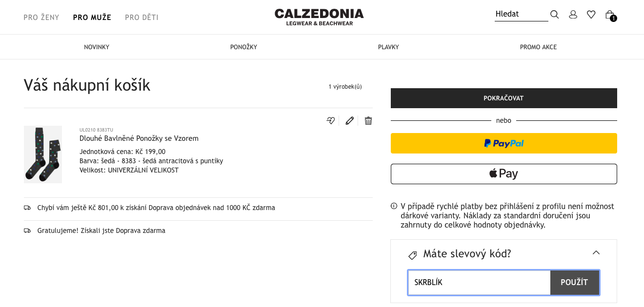644x307 pixels.
Task: Click the discount code field containing SKRBLÍK
Action: [x=479, y=283]
